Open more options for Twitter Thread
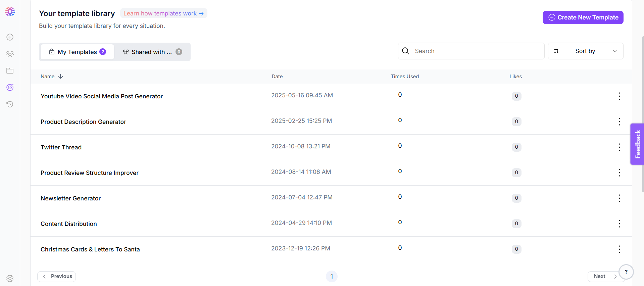This screenshot has height=286, width=644. [x=619, y=147]
